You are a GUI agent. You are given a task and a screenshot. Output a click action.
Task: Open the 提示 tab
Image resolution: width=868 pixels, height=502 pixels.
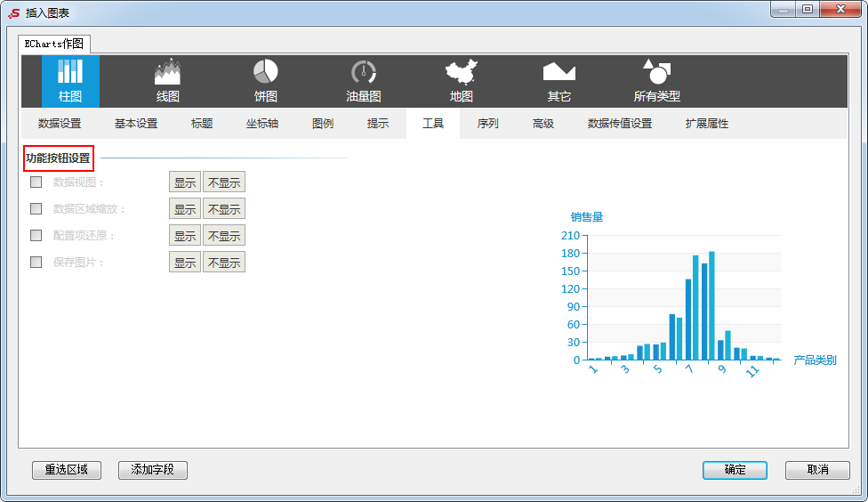tap(378, 123)
